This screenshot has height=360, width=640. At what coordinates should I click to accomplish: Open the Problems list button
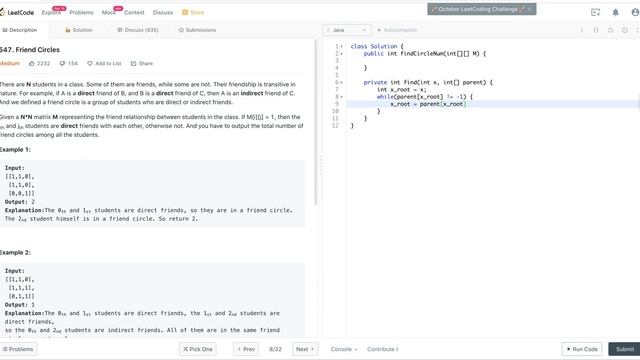pos(18,349)
